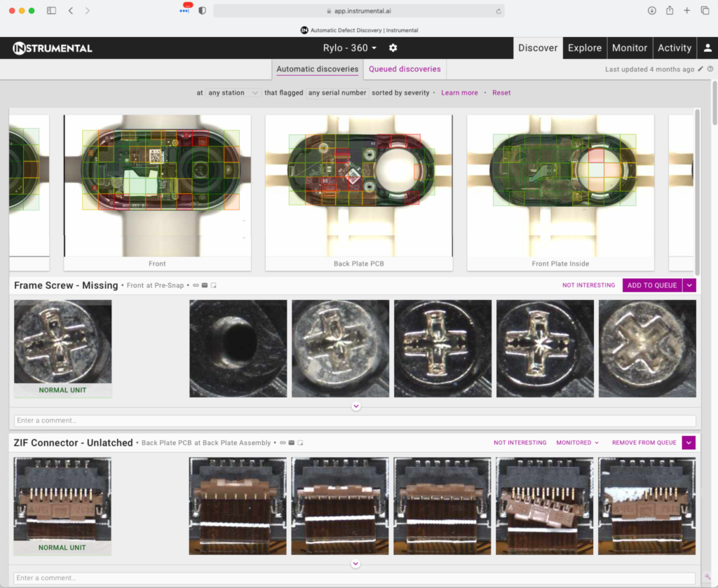718x588 pixels.
Task: Click the Instrumental logo
Action: (53, 48)
